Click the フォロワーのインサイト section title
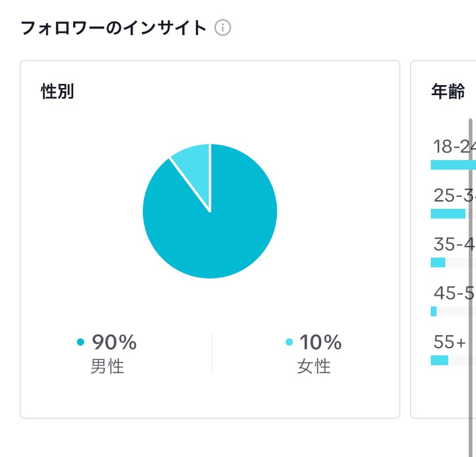Image resolution: width=476 pixels, height=457 pixels. [114, 28]
